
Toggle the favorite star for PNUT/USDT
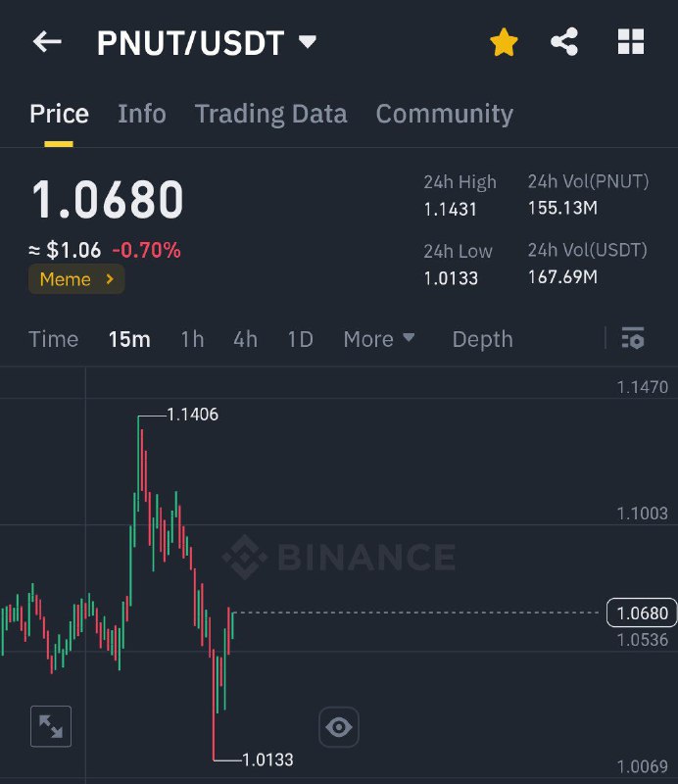504,42
